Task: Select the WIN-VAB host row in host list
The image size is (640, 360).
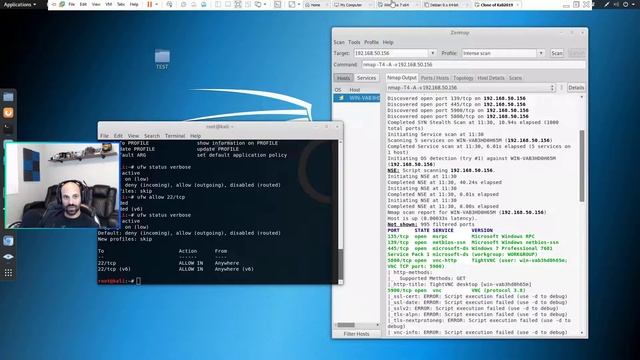Action: 357,98
